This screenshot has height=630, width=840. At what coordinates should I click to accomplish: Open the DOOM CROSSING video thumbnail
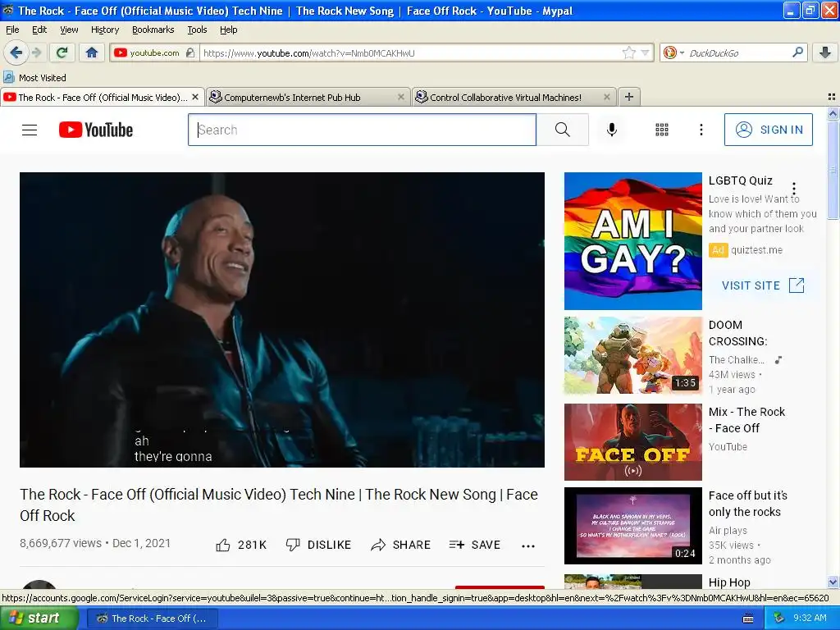[x=632, y=355]
